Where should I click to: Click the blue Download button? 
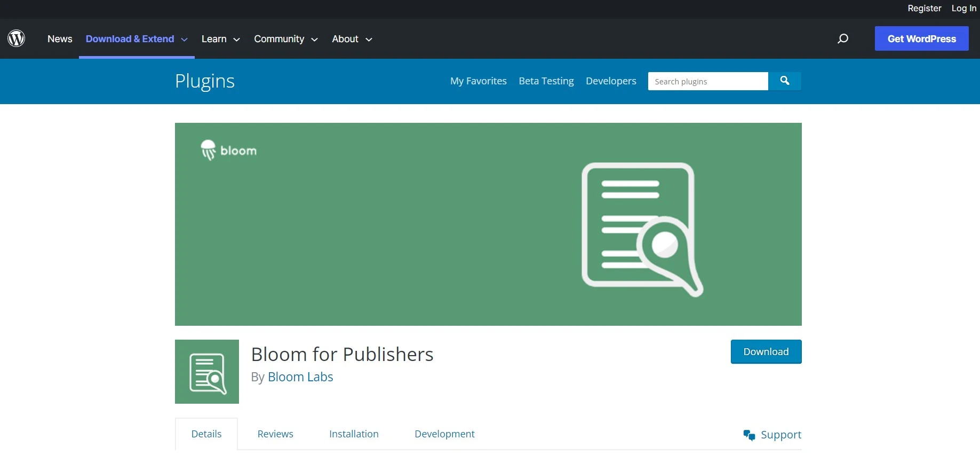click(766, 351)
